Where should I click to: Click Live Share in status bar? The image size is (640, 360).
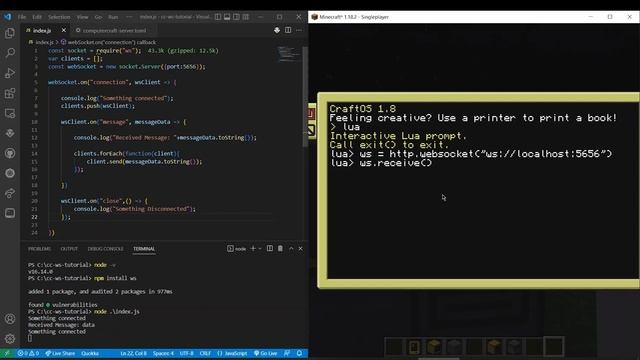coord(60,353)
